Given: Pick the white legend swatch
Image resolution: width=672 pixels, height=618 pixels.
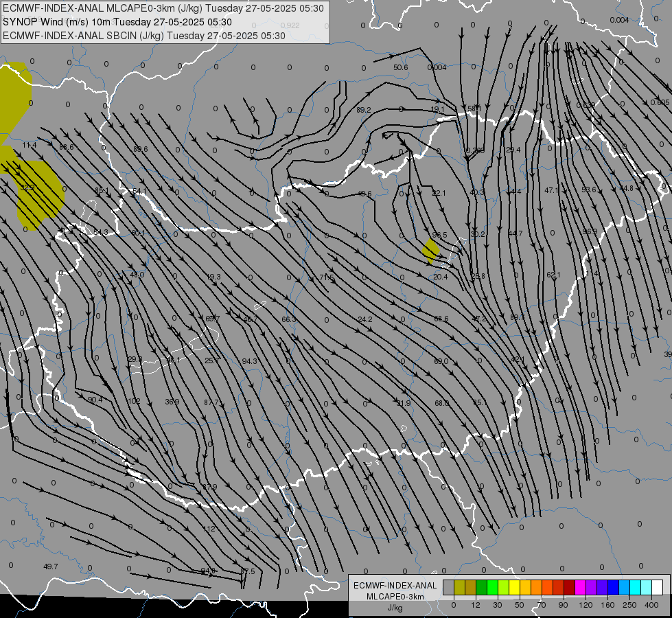Looking at the screenshot, I should click(x=657, y=587).
